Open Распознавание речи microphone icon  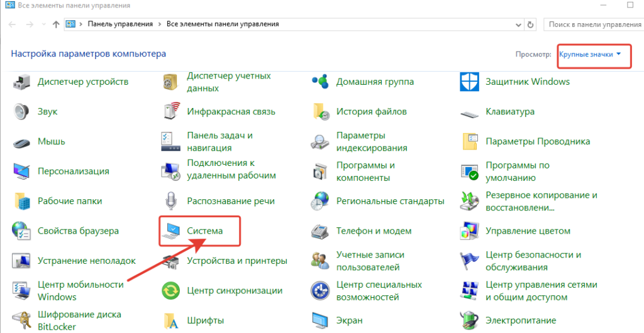pyautogui.click(x=171, y=202)
